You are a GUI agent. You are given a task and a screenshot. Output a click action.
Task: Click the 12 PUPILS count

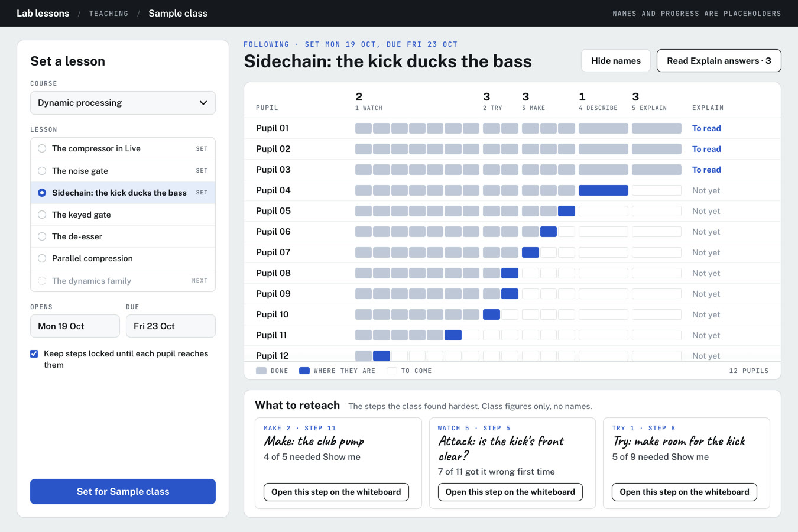pos(749,371)
